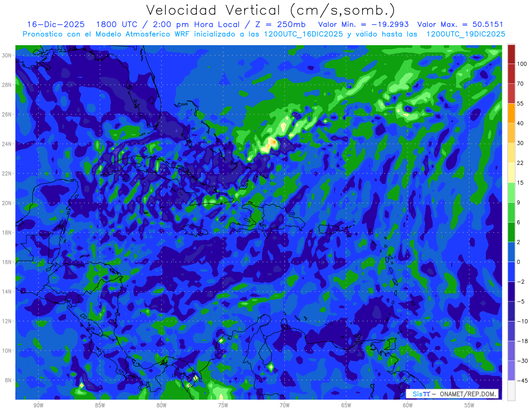This screenshot has height=411, width=532.
Task: Click the '14N' latitude axis label
Action: pos(7,291)
